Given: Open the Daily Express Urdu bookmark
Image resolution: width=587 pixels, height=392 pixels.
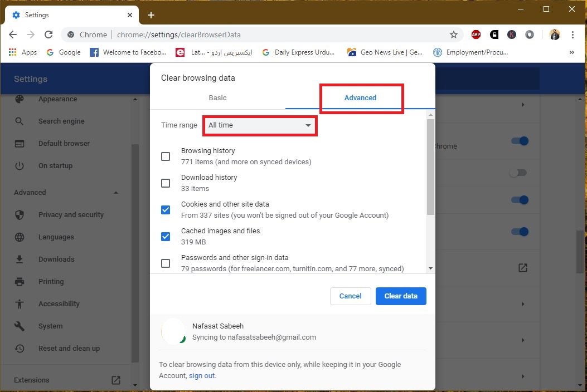Looking at the screenshot, I should coord(298,52).
